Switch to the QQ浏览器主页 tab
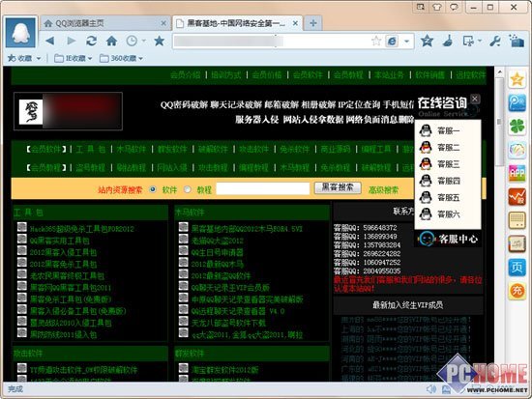 [105, 23]
